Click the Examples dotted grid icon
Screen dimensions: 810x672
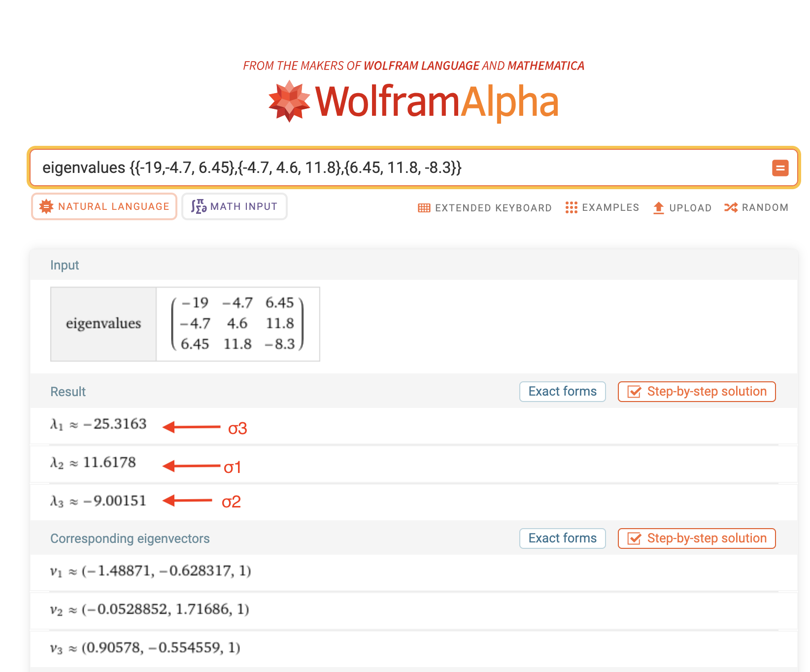(x=571, y=207)
